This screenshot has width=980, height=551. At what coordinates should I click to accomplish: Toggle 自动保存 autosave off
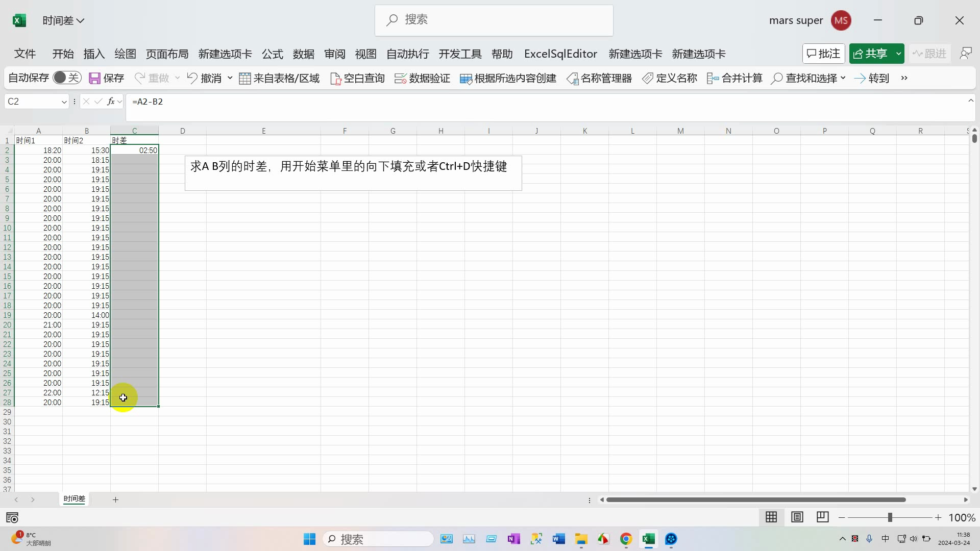tap(67, 78)
